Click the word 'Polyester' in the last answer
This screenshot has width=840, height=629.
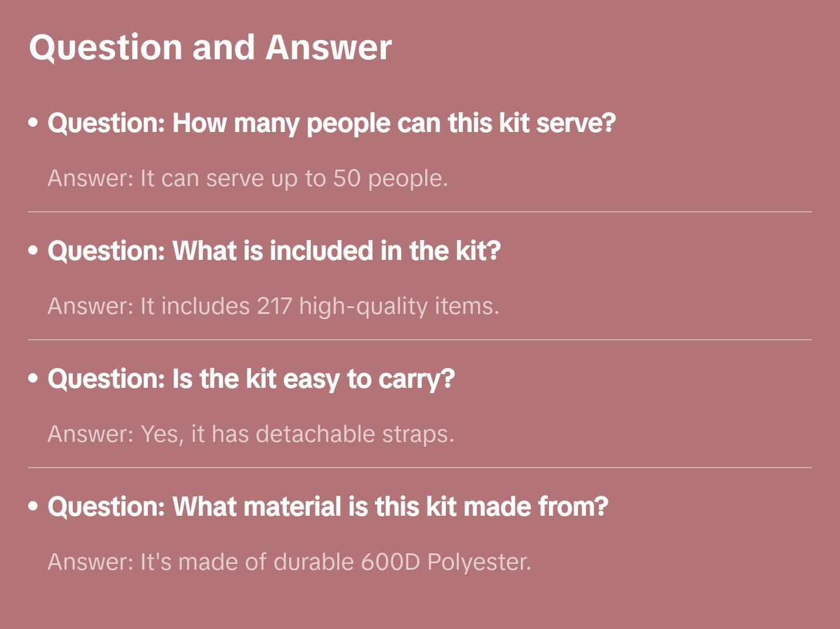pyautogui.click(x=479, y=562)
